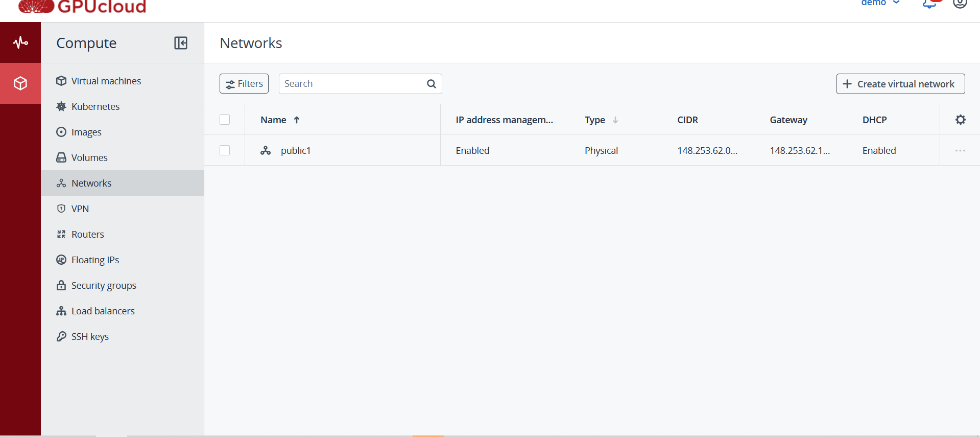
Task: Select the compute cube icon in red rail
Action: pyautogui.click(x=20, y=83)
